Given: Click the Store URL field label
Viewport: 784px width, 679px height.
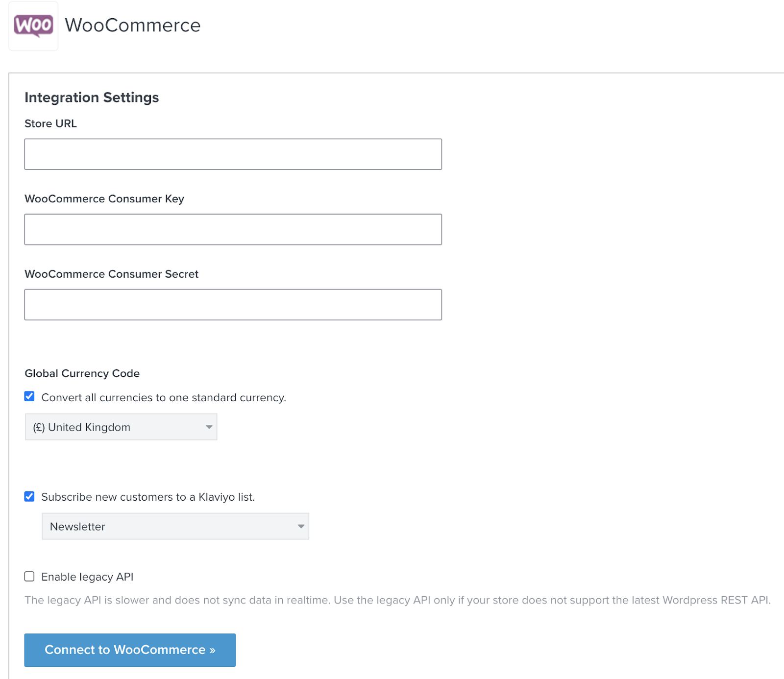Looking at the screenshot, I should pos(50,123).
